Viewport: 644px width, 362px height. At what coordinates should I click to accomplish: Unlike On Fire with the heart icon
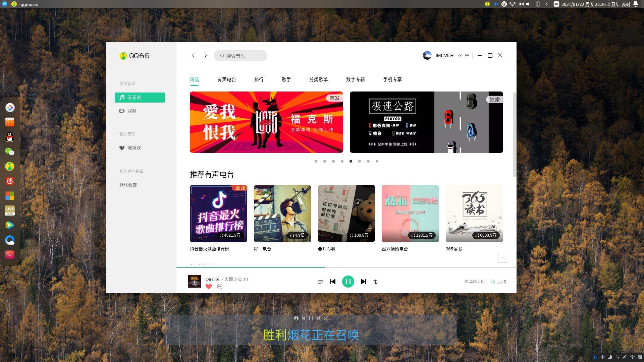pos(209,287)
